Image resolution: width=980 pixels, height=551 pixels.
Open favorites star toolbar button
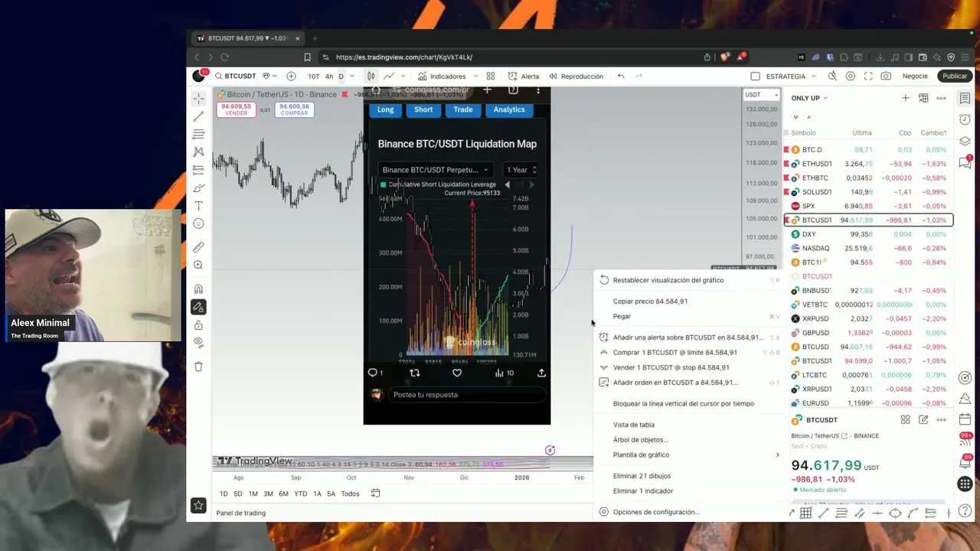[x=198, y=505]
